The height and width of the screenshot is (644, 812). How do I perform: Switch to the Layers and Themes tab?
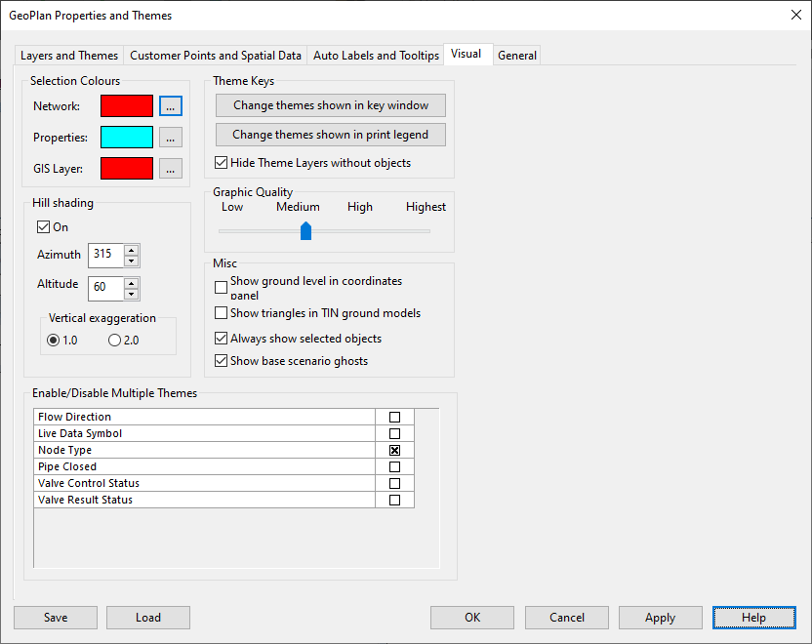pos(69,56)
